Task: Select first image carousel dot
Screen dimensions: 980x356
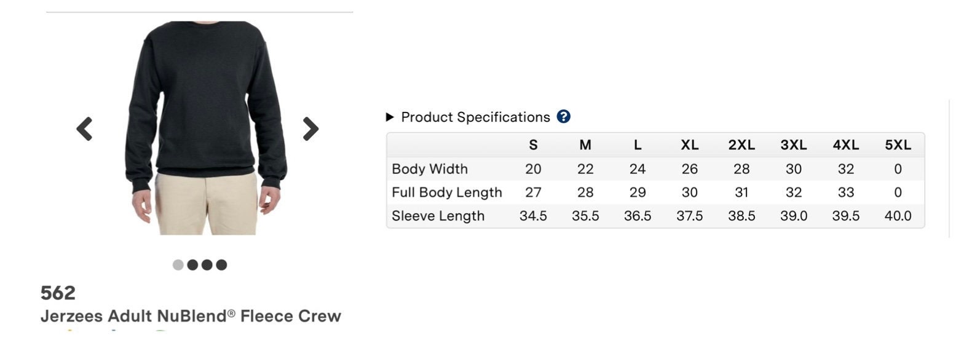Action: [178, 265]
